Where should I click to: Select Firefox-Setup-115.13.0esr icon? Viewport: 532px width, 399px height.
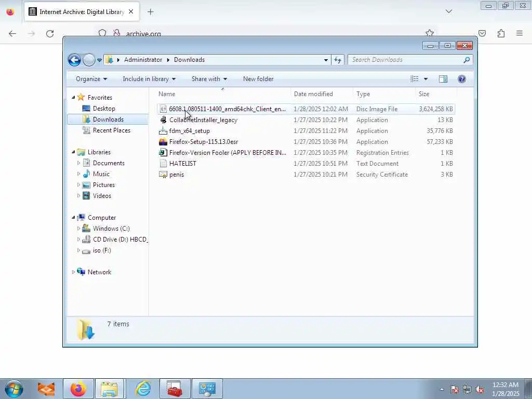163,141
